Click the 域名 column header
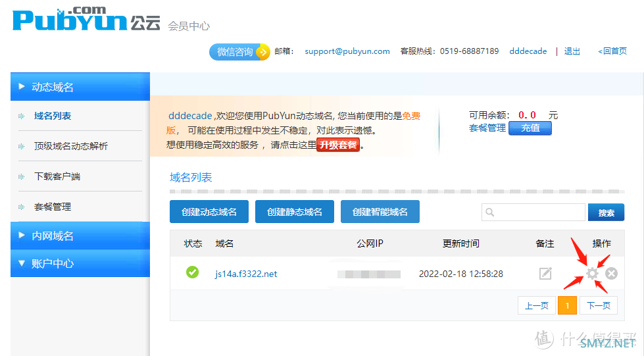 [x=224, y=243]
